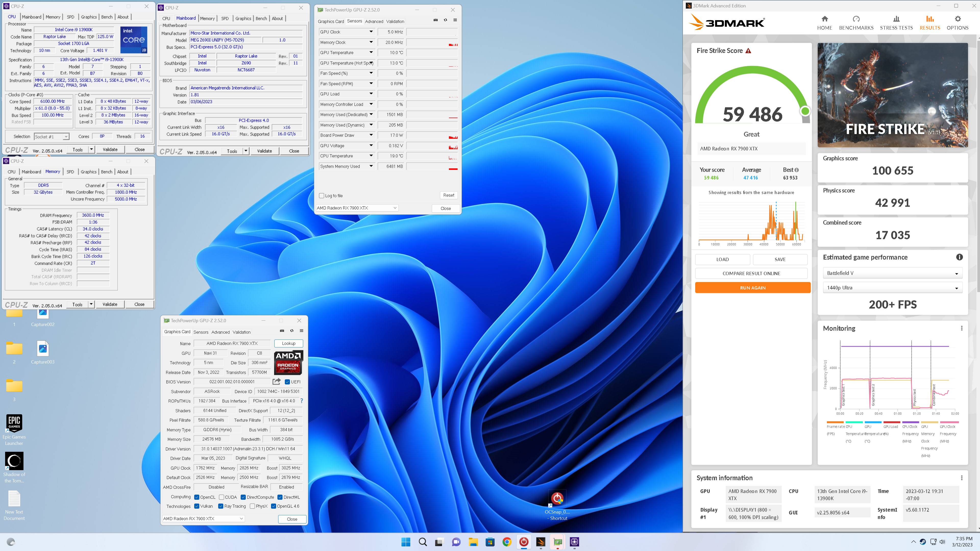The image size is (980, 551).
Task: Click the Lookup button in GPU-Z
Action: (x=288, y=343)
